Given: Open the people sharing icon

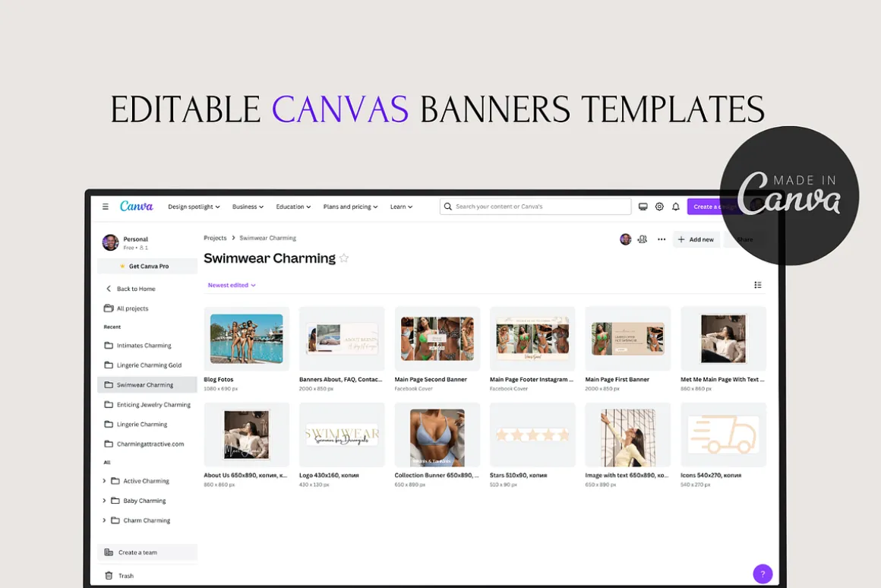Looking at the screenshot, I should pyautogui.click(x=643, y=239).
